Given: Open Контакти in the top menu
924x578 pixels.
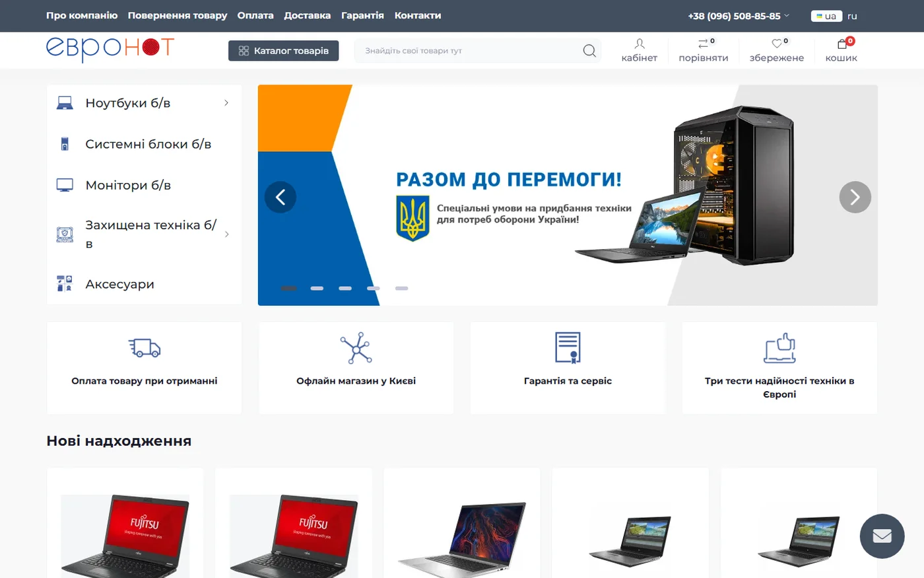Looking at the screenshot, I should pyautogui.click(x=418, y=15).
